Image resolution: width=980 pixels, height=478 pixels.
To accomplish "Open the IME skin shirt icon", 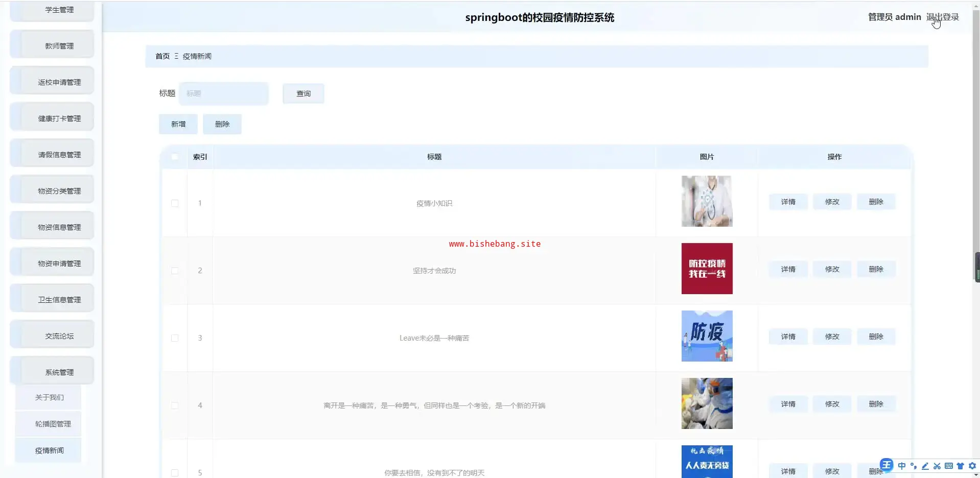I will [960, 466].
